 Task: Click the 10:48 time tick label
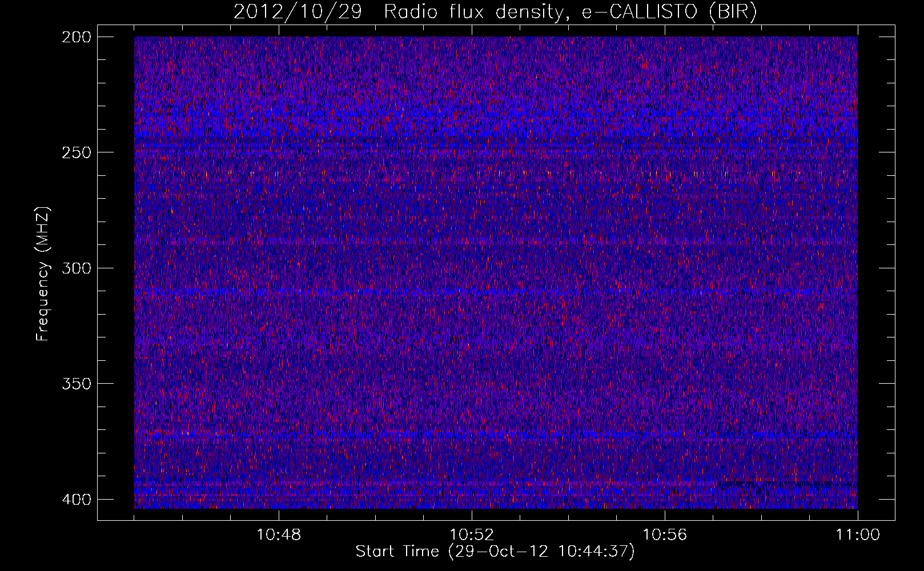[x=279, y=535]
